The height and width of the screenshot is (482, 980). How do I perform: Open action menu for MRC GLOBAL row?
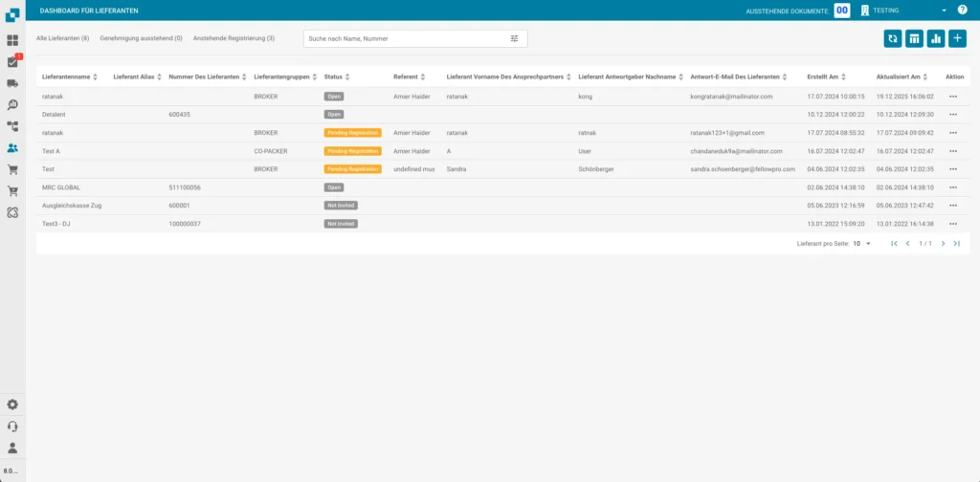pos(953,187)
